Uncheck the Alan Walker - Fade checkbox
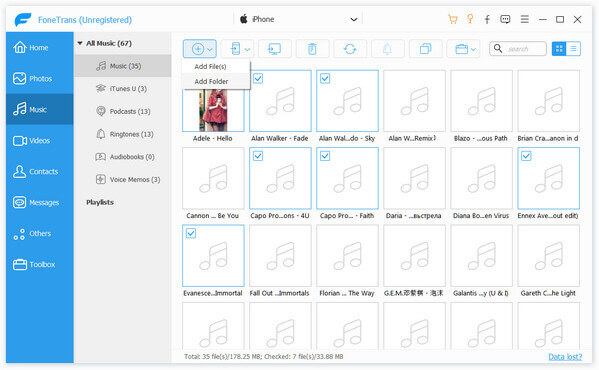Viewport: 599px width, 370px height. point(258,79)
